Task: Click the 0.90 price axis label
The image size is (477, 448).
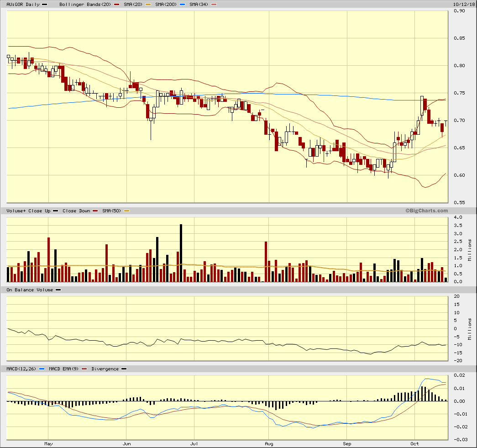Action: point(459,11)
